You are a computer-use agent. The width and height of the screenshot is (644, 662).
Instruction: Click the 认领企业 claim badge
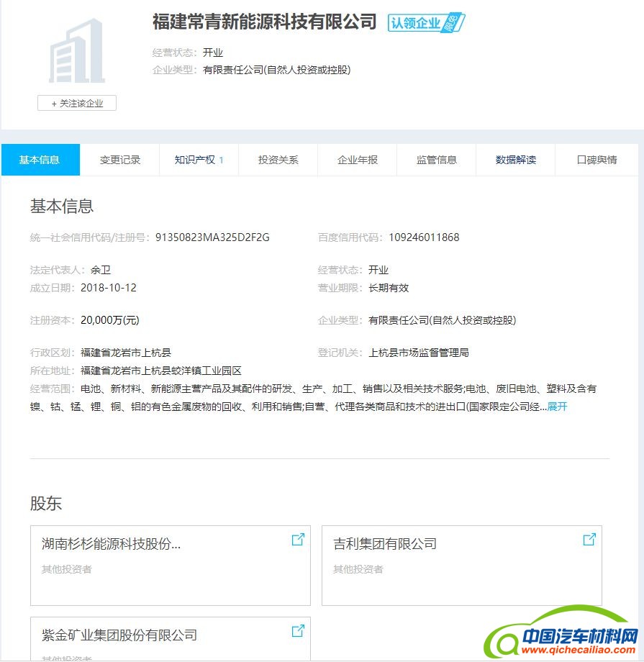click(x=426, y=23)
